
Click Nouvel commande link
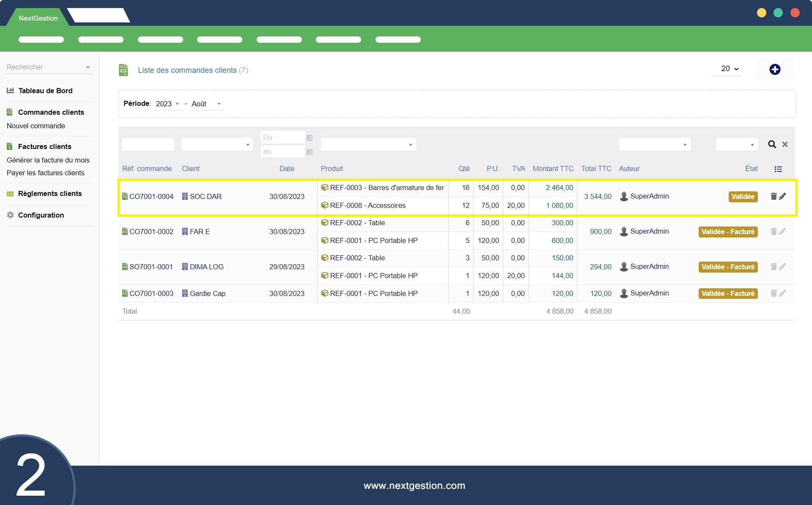point(36,126)
